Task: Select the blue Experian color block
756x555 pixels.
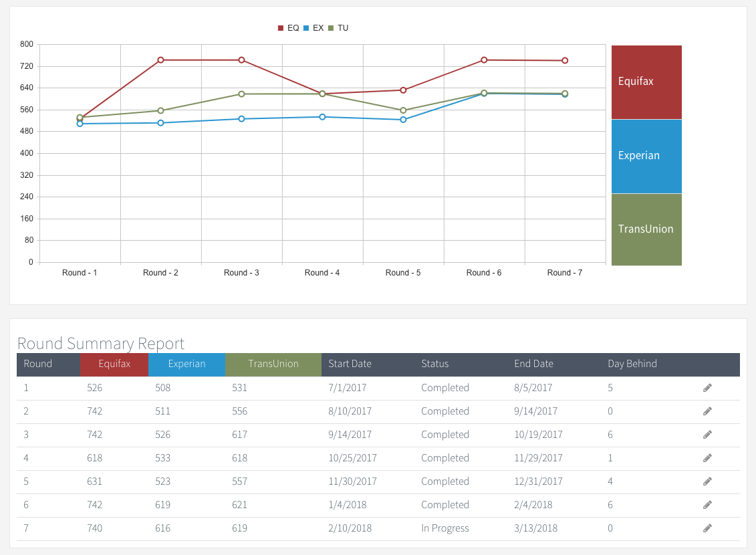Action: pos(646,156)
